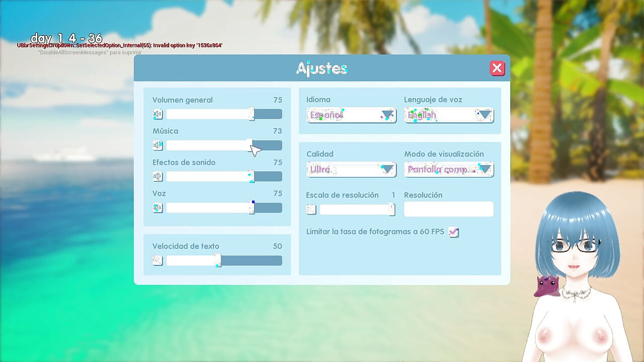
Task: Mute the Volumen general speaker icon
Action: 157,114
